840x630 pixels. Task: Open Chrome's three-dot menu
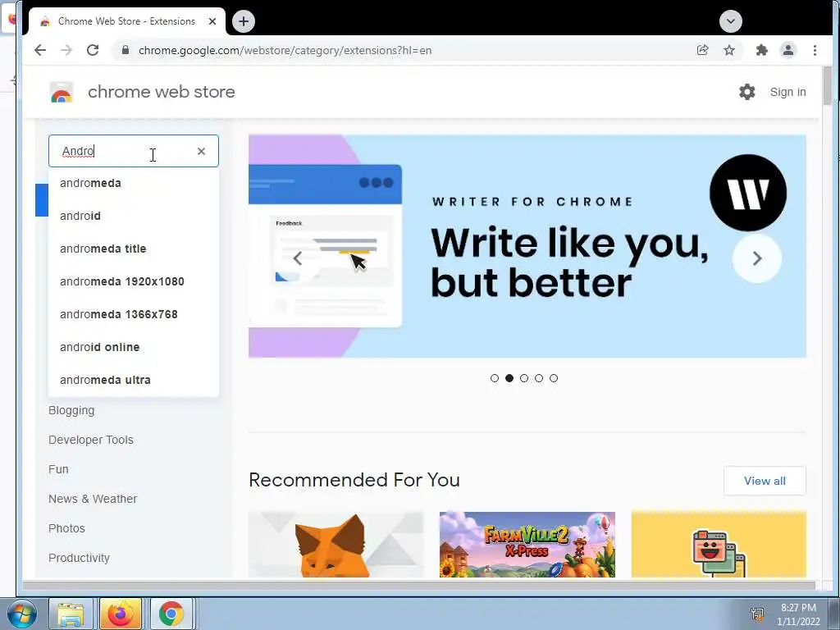[815, 50]
